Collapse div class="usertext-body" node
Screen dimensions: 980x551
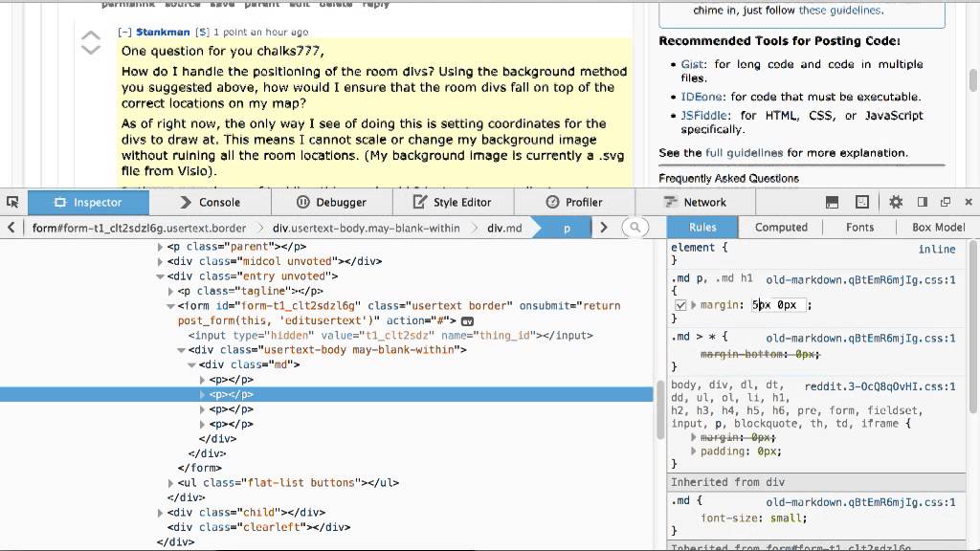pos(181,350)
